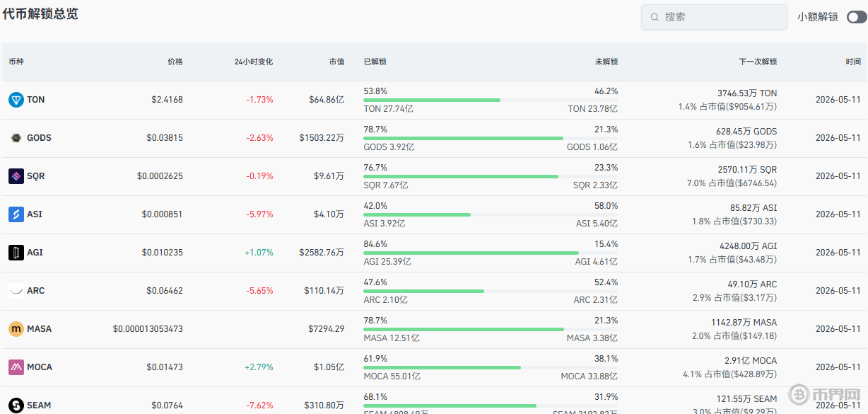The width and height of the screenshot is (868, 414).
Task: Click next unlock 1142.87万 MASA
Action: [744, 323]
